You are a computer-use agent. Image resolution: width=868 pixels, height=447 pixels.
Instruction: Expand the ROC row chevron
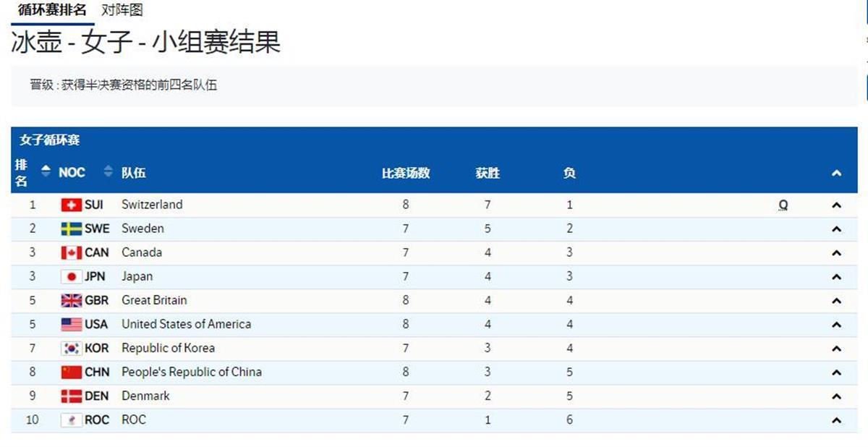click(836, 420)
